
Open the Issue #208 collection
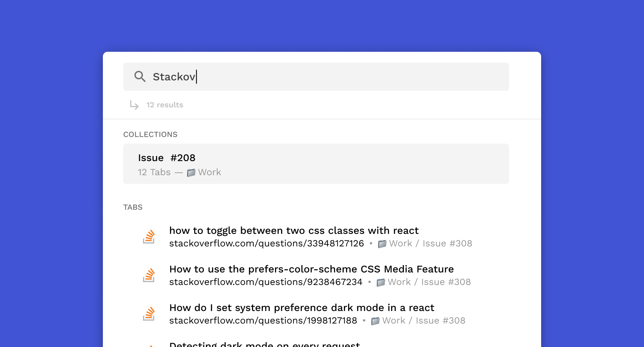pos(315,164)
